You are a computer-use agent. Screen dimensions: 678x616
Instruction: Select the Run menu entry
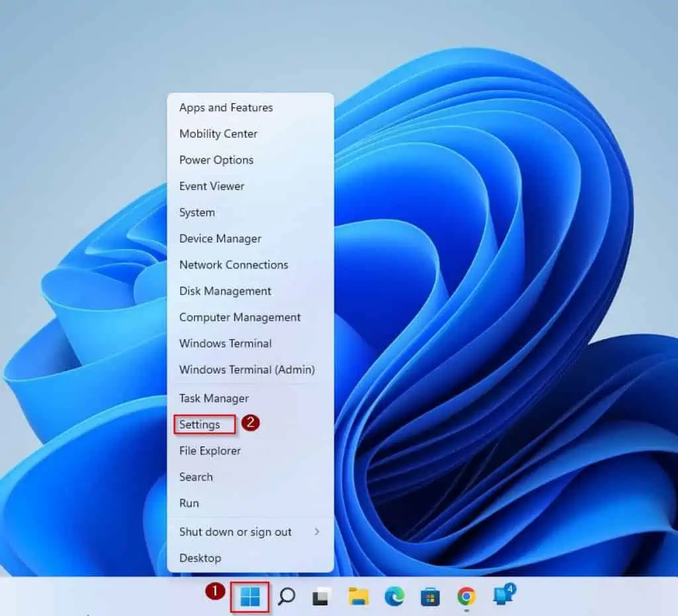[x=189, y=503]
